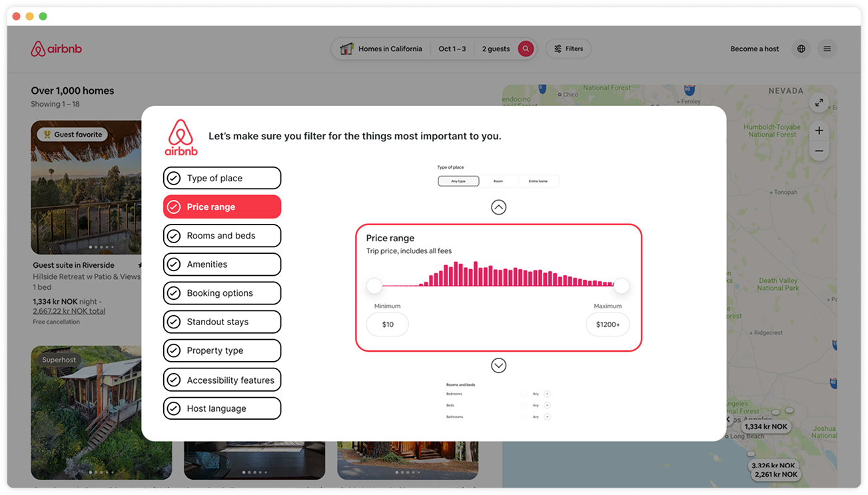Toggle the Rooms and beds checkmark circle
This screenshot has width=868, height=495.
point(174,235)
